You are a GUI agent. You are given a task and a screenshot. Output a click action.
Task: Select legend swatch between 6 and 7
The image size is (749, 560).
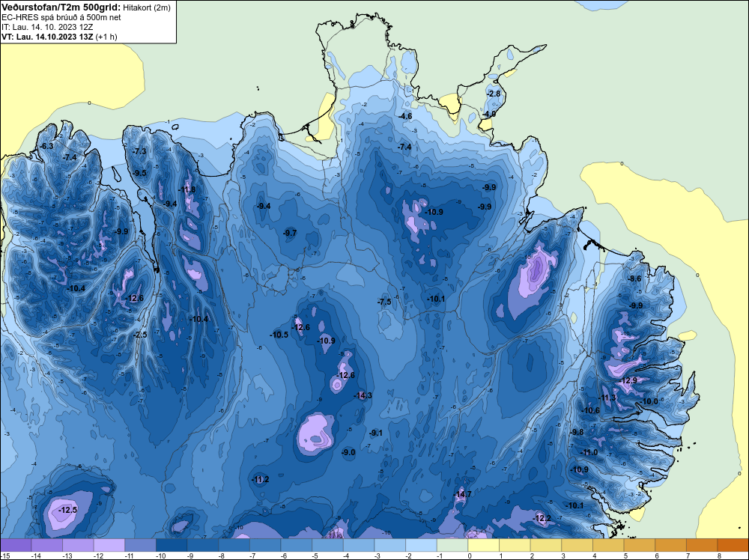671,545
